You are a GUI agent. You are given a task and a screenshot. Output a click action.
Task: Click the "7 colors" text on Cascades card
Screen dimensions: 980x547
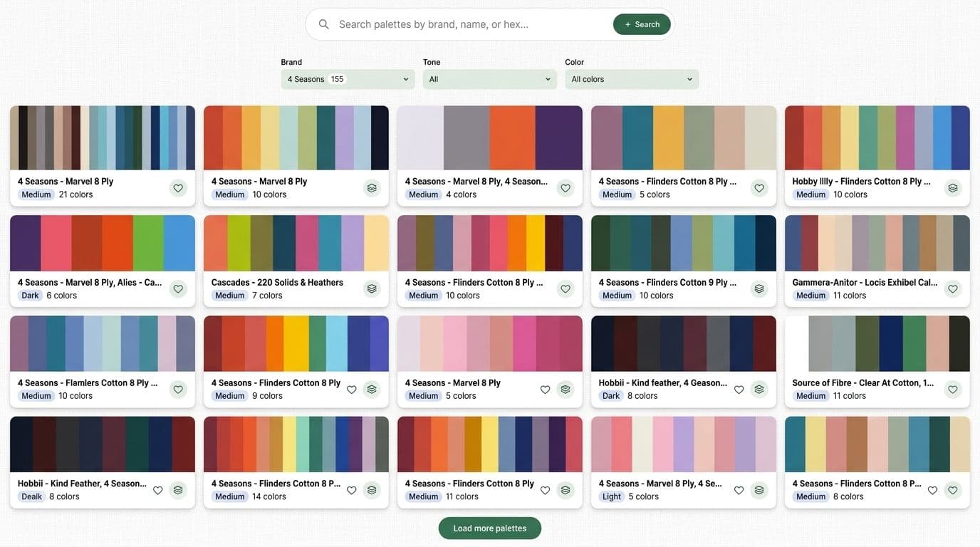267,296
